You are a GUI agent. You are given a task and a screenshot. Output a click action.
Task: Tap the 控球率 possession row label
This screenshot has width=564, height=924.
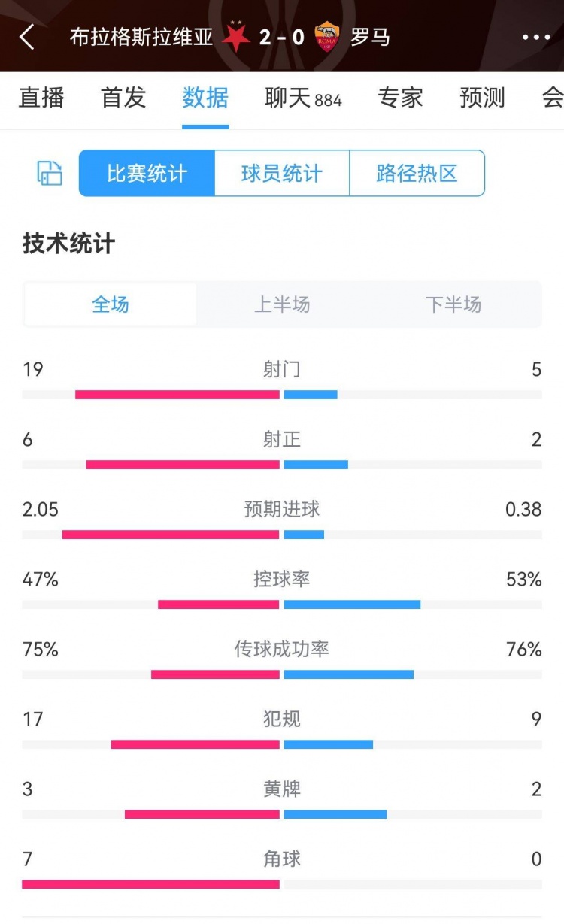[x=282, y=579]
